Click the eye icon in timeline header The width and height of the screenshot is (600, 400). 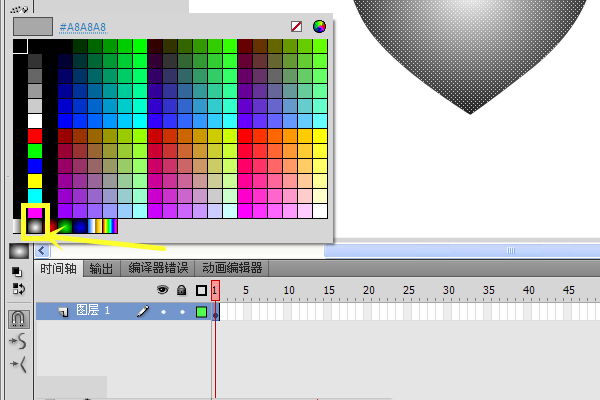pos(163,290)
